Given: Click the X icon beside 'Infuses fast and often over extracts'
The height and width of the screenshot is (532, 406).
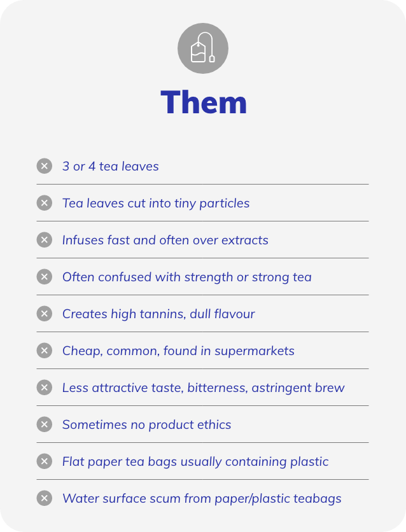Looking at the screenshot, I should coord(44,240).
